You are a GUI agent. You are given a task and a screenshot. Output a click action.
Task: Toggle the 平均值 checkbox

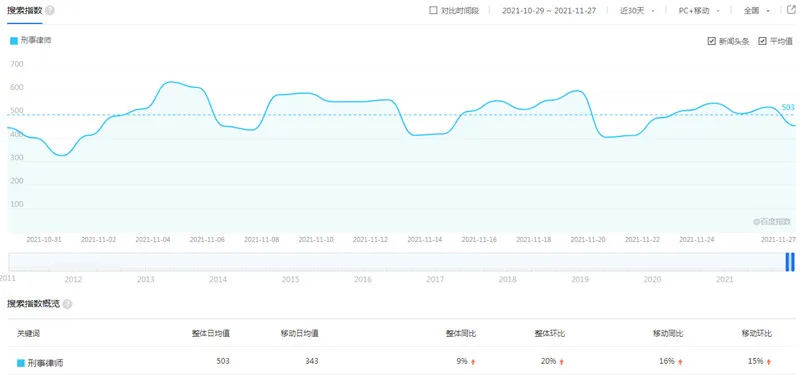pyautogui.click(x=763, y=41)
